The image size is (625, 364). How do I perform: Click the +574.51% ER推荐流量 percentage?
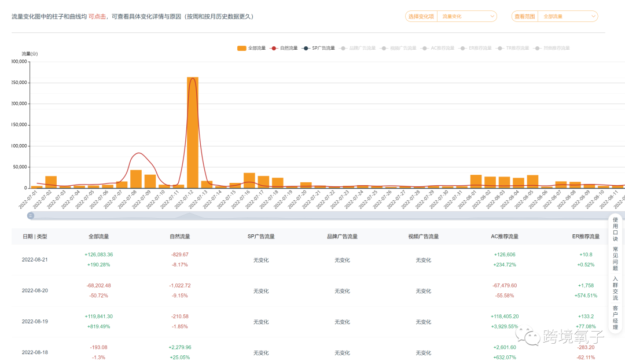coord(586,296)
